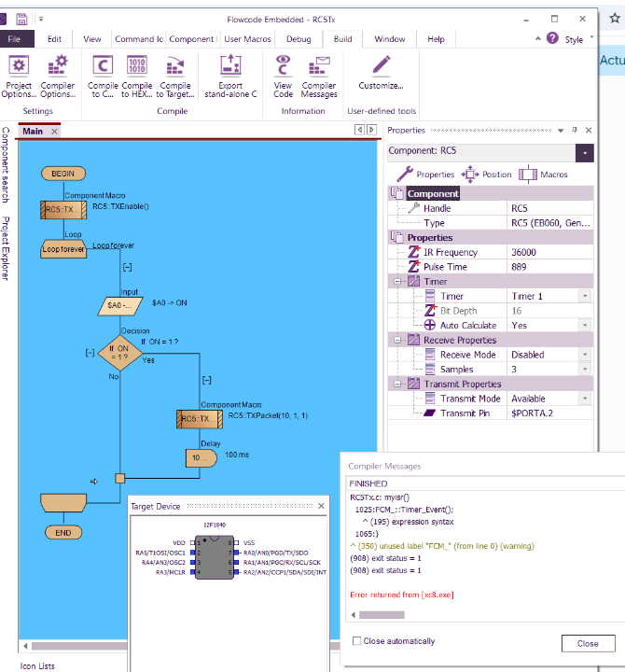Click Close in Compiler Messages
The height and width of the screenshot is (672, 625).
pos(588,643)
